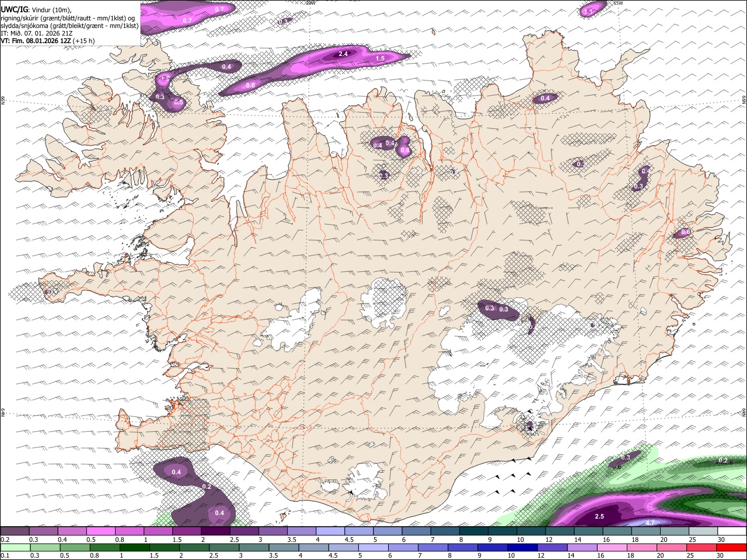The image size is (747, 560).
Task: Click the bright pink 0.5–0.8 snow legend swatch
Action: (x=101, y=531)
